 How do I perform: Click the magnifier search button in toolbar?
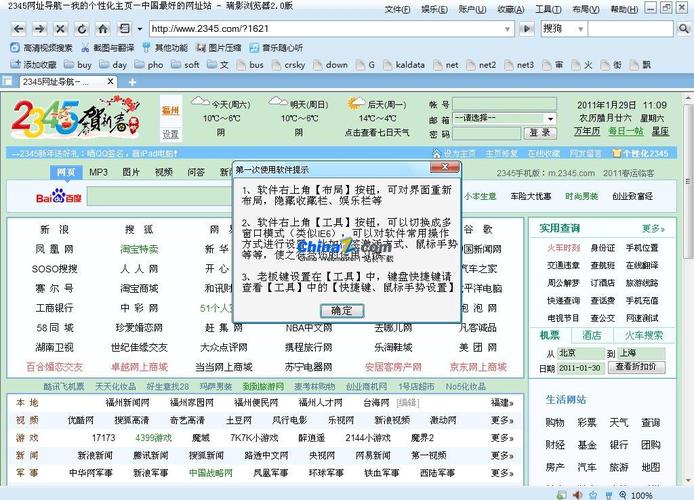tap(683, 29)
